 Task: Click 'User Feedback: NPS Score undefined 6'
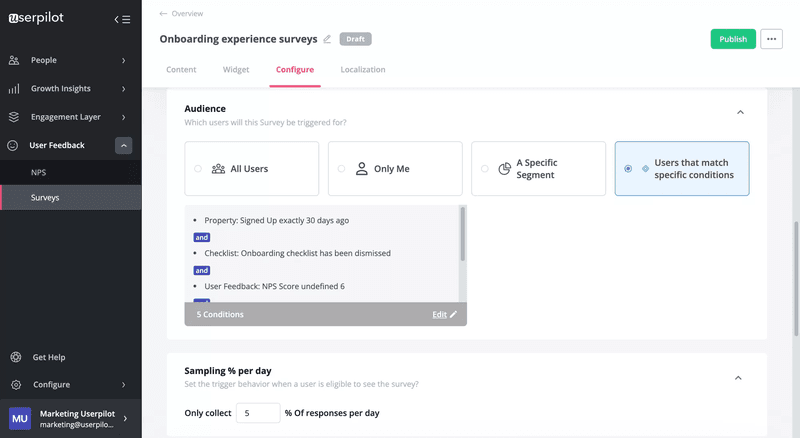(x=274, y=286)
